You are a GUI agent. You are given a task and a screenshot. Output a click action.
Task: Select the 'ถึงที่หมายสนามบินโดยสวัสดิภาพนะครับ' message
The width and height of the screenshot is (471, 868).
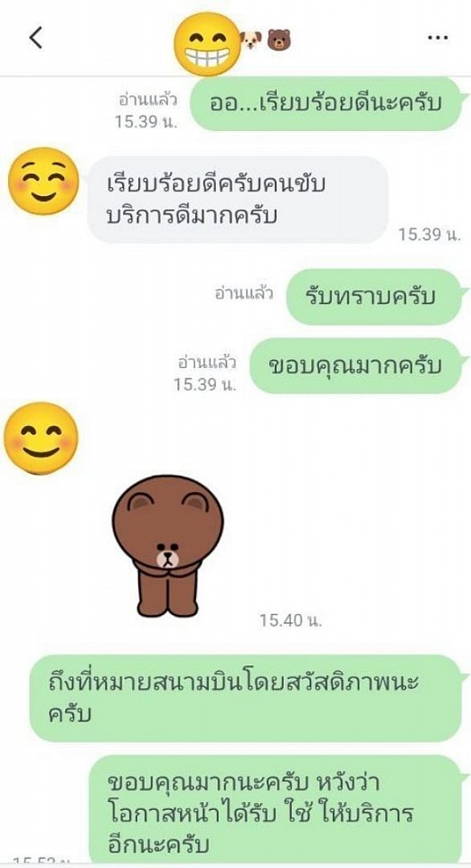[x=245, y=698]
